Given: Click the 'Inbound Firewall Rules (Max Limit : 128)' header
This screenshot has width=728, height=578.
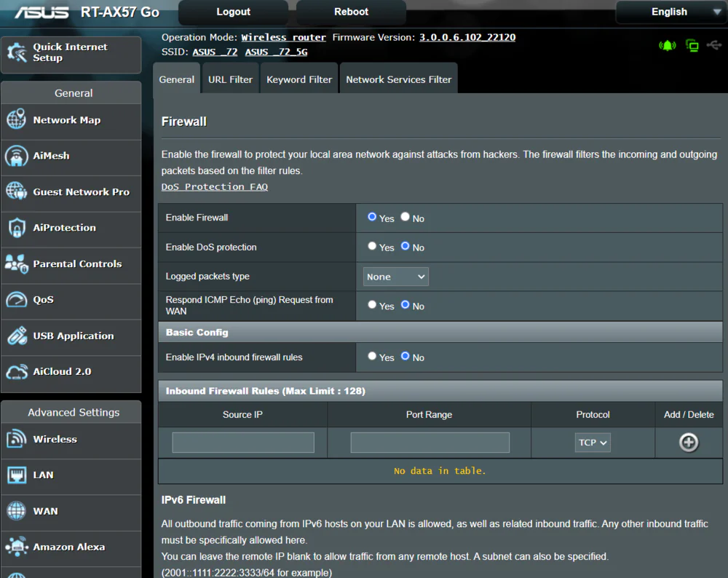Looking at the screenshot, I should point(440,391).
